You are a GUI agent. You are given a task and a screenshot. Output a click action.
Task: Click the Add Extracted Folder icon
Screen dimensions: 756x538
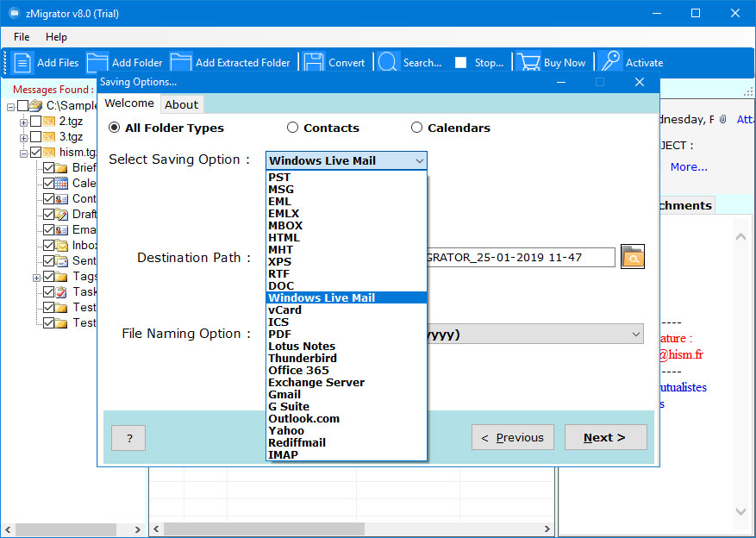coord(181,63)
